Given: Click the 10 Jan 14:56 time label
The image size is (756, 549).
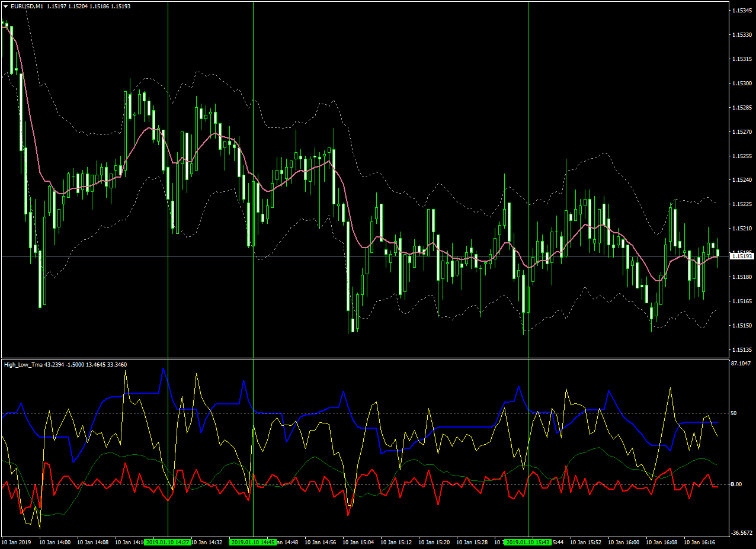Looking at the screenshot, I should (x=321, y=542).
